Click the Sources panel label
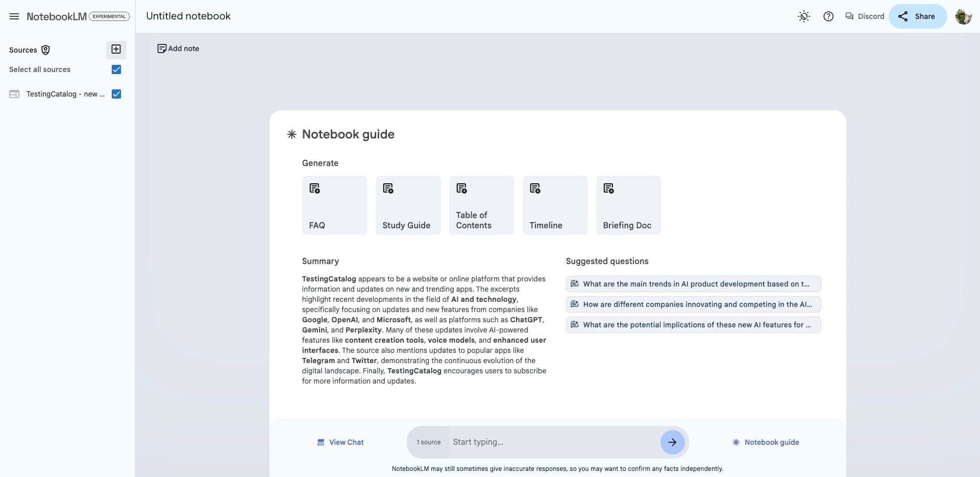Screen dimensions: 980x477 (23, 50)
